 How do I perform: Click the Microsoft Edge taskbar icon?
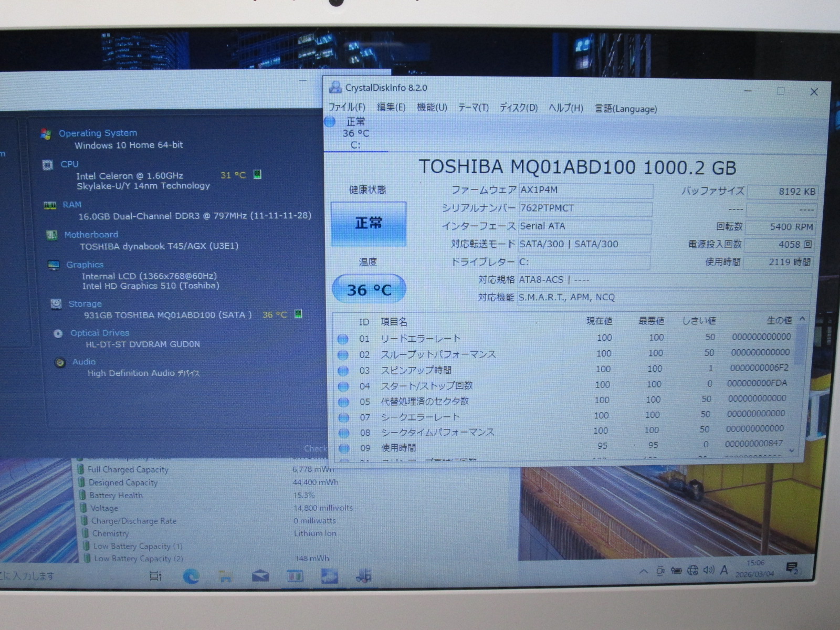tap(191, 576)
